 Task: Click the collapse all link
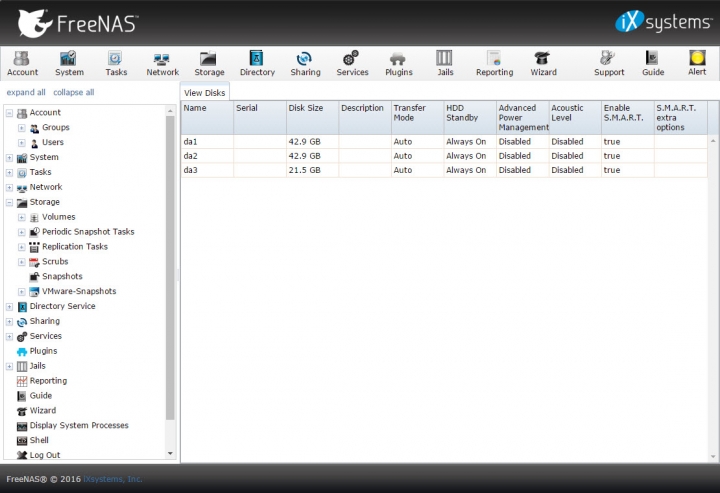click(x=73, y=92)
